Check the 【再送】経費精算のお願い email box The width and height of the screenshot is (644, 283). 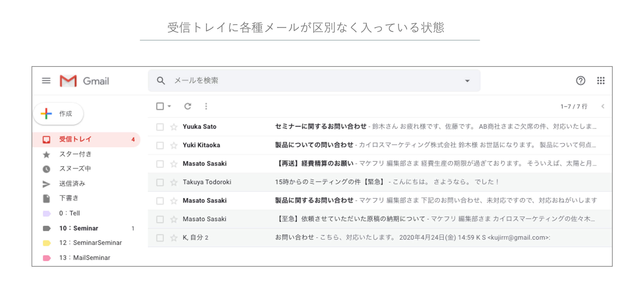[160, 164]
